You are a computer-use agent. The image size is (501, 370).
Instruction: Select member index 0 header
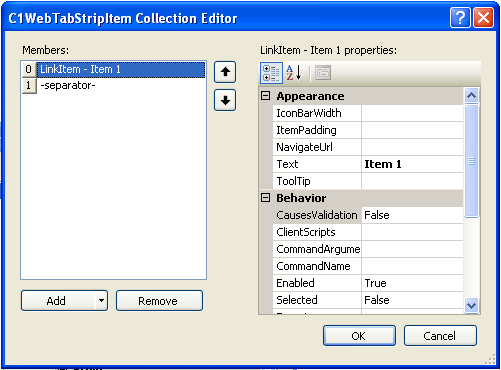[29, 69]
